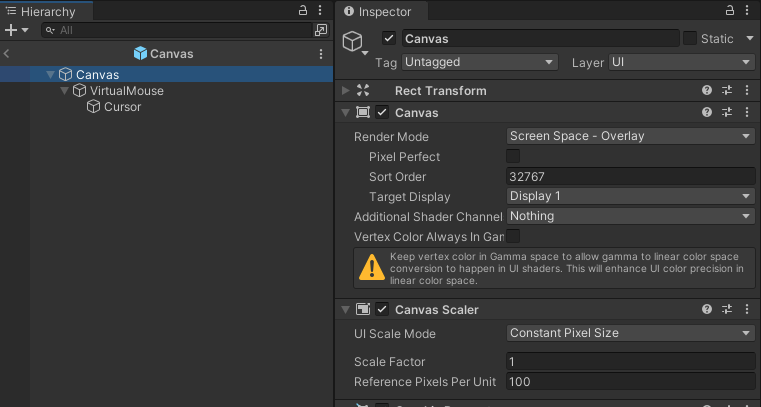Expand the Rect Transform component foldout
Image resolution: width=761 pixels, height=407 pixels.
pos(346,90)
